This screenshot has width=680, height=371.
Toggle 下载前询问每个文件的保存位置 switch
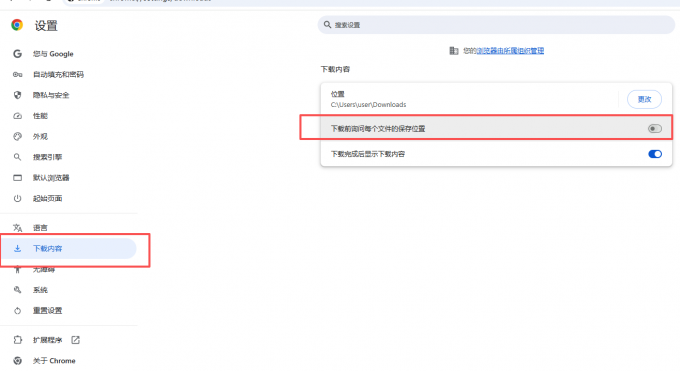tap(654, 128)
